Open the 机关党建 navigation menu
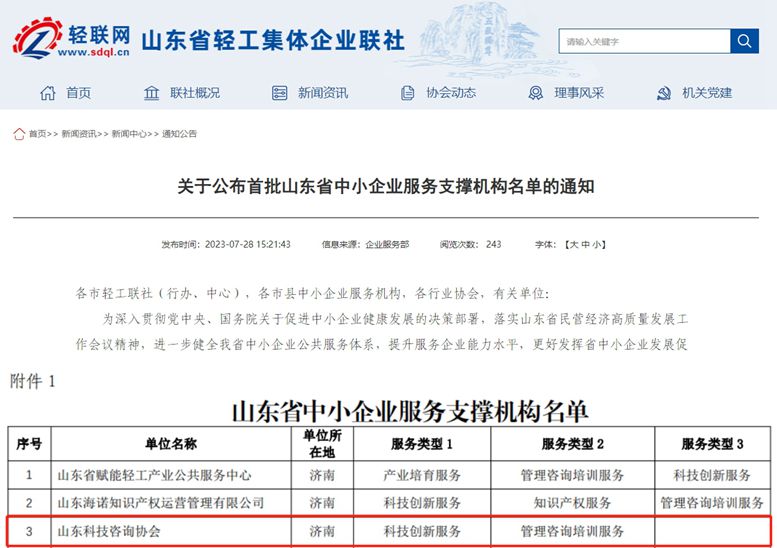The width and height of the screenshot is (777, 548). tap(707, 93)
